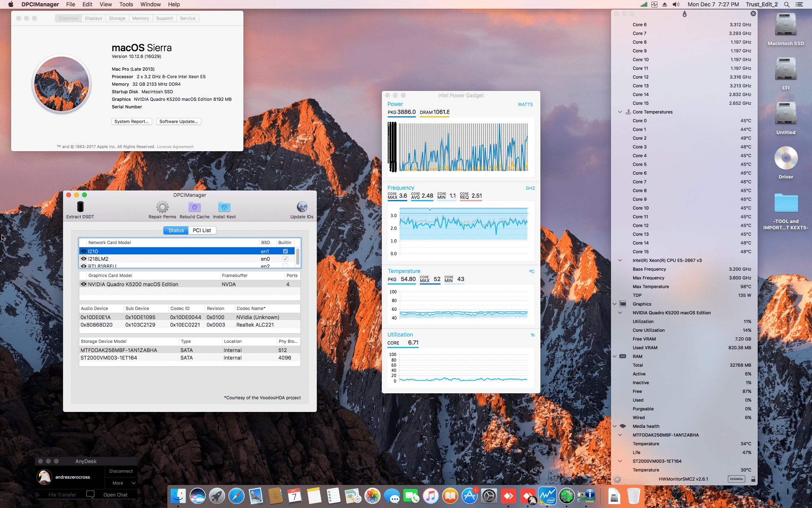The image size is (812, 508).
Task: Select ST2000VM003-1ET164 storage row in DPCIManager
Action: click(190, 358)
